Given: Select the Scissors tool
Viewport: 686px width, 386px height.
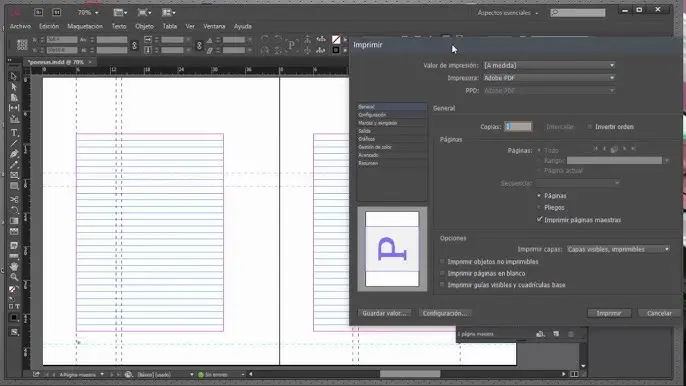Looking at the screenshot, I should coord(14,200).
